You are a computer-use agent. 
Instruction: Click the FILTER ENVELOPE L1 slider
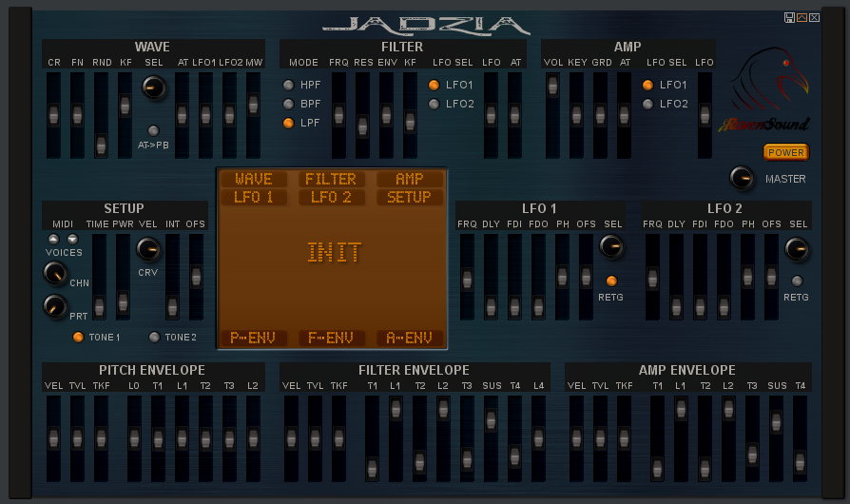click(x=396, y=438)
